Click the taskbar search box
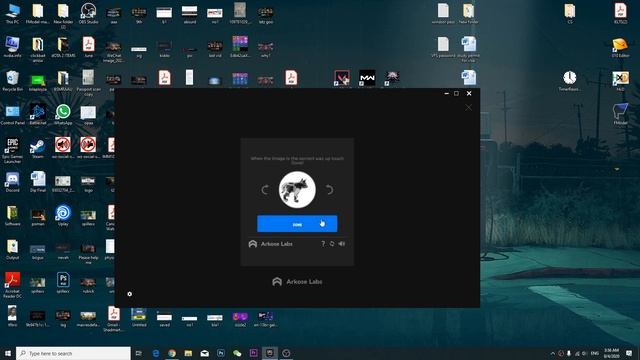Screen dimensions: 640x360 (x=73, y=353)
